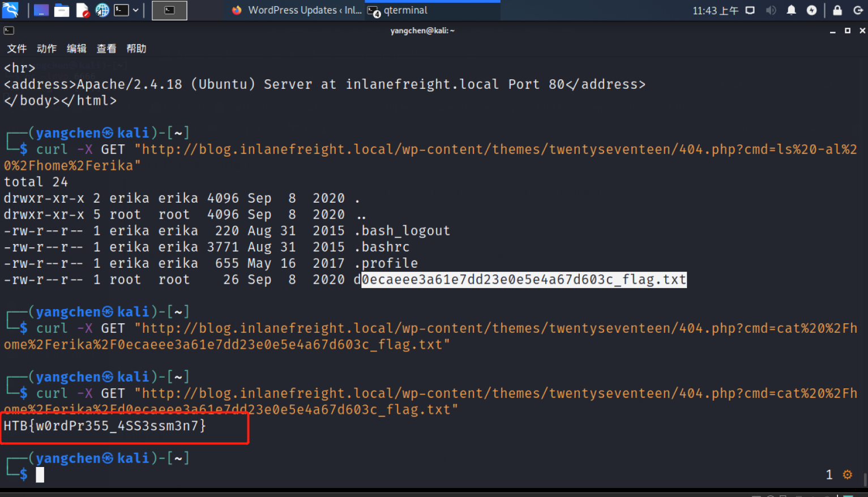Screen dimensions: 868x497
Task: Click the orange gear icon in the terminal
Action: [x=848, y=475]
